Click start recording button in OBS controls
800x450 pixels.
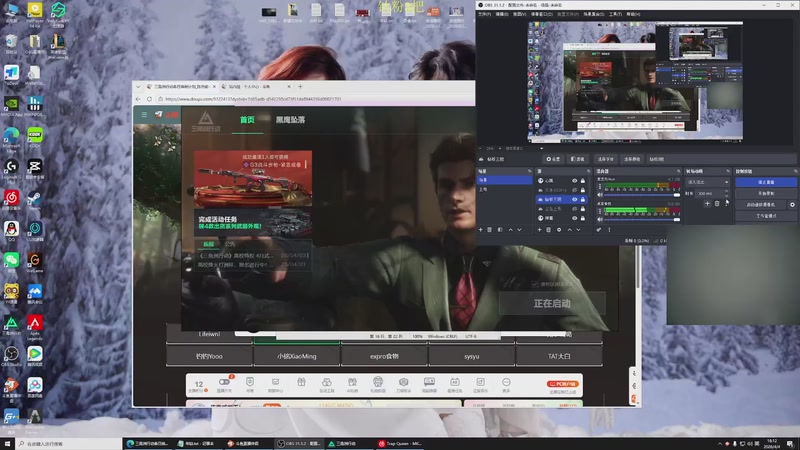click(766, 193)
